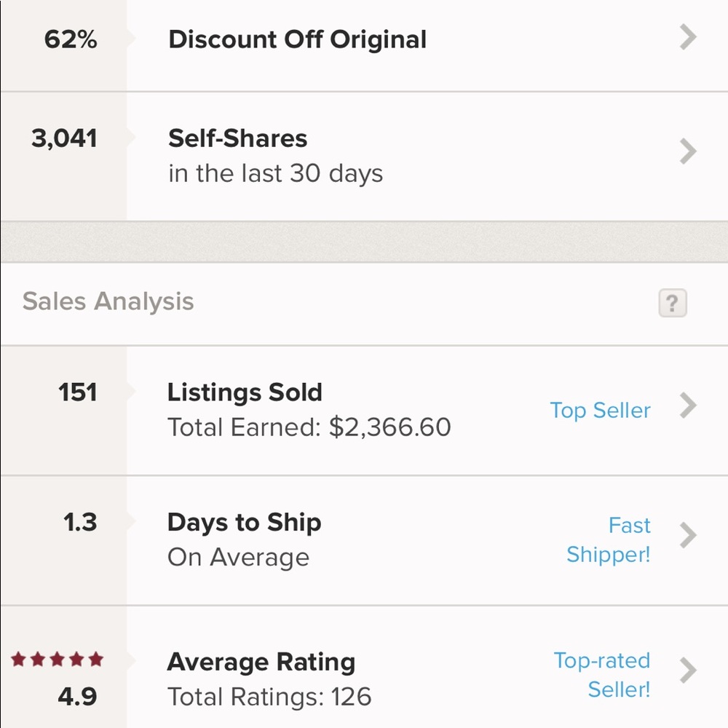
Task: Expand the Discount Off Original chevron
Action: [x=688, y=37]
